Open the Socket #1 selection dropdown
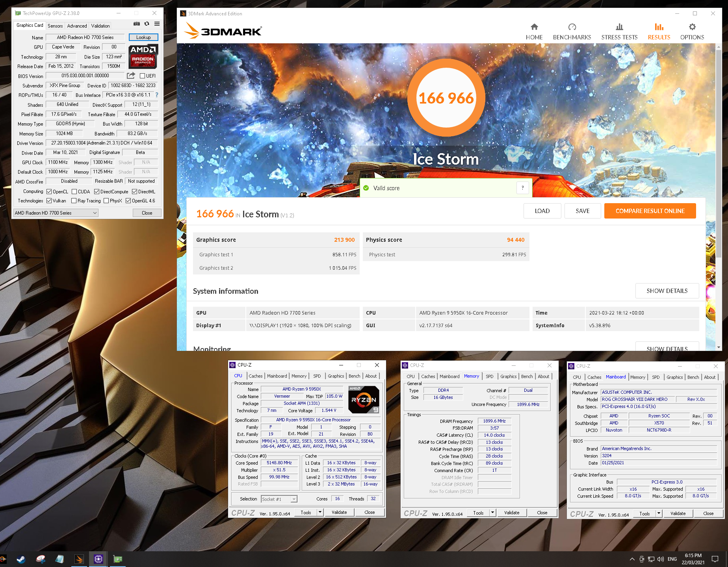 click(x=279, y=499)
